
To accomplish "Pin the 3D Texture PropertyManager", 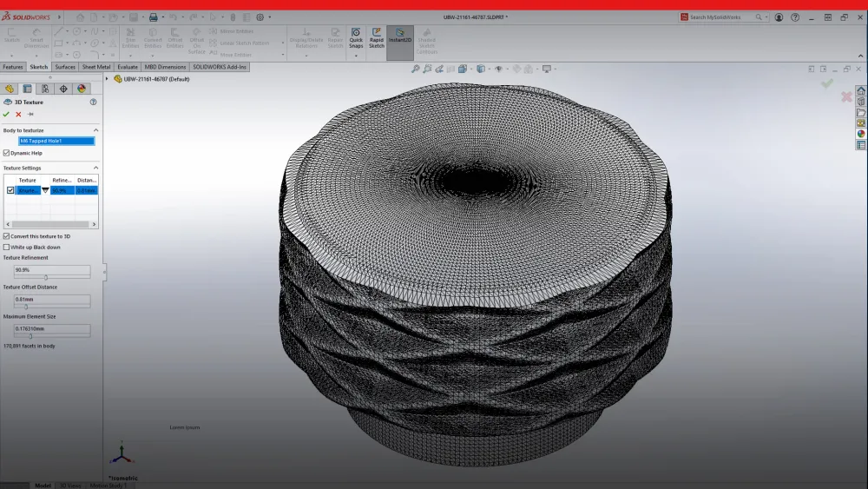I will (x=30, y=114).
